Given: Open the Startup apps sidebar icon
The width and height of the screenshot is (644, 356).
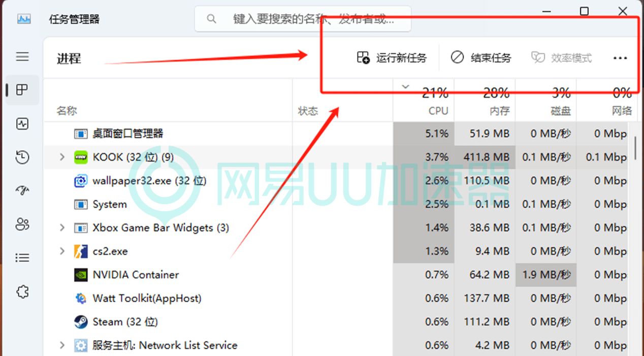Looking at the screenshot, I should (22, 190).
